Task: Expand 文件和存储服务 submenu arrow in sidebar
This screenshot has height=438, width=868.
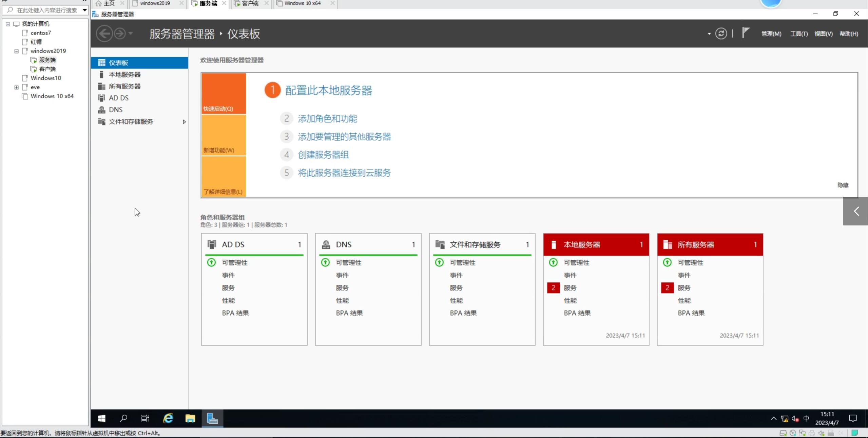Action: [184, 122]
